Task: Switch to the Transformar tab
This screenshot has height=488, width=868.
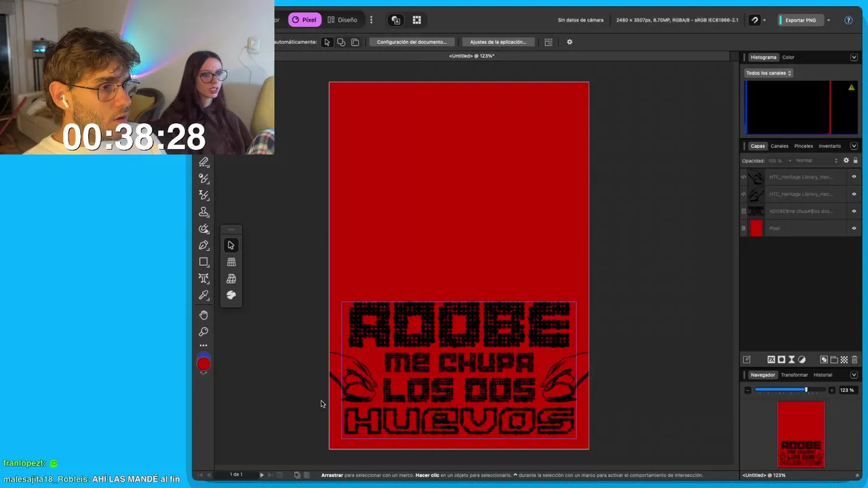Action: tap(794, 375)
